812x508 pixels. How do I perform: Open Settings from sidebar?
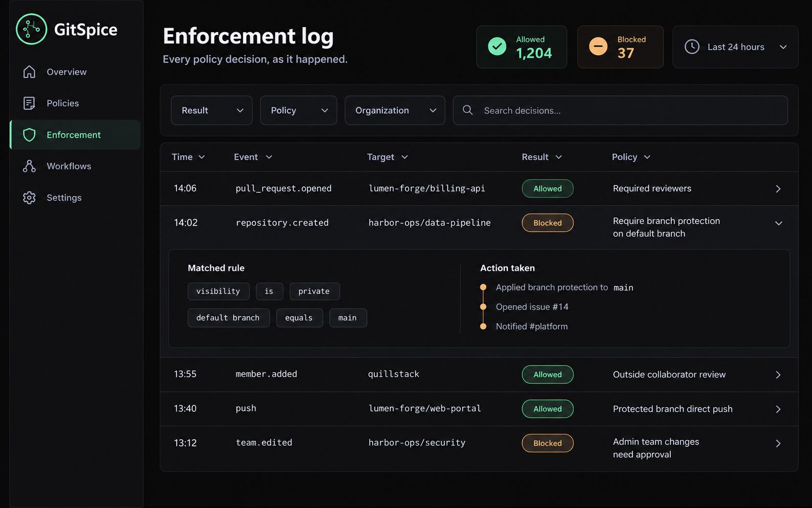[x=75, y=198]
